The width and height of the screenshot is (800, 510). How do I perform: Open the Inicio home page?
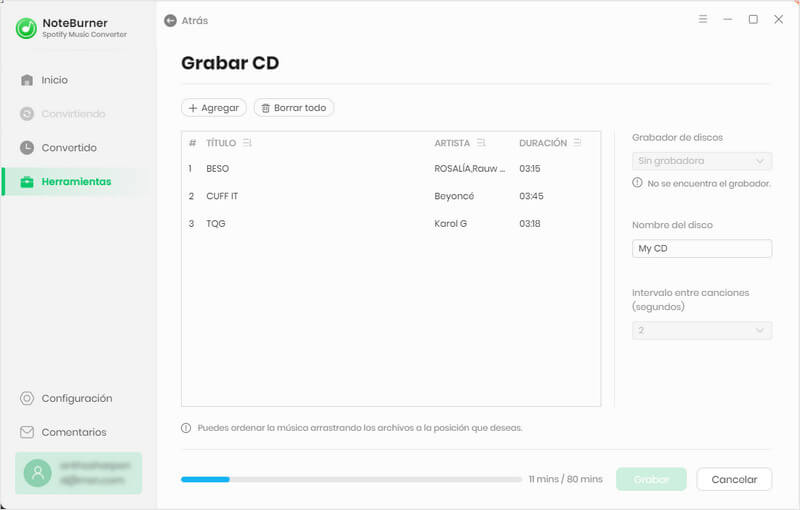click(55, 80)
